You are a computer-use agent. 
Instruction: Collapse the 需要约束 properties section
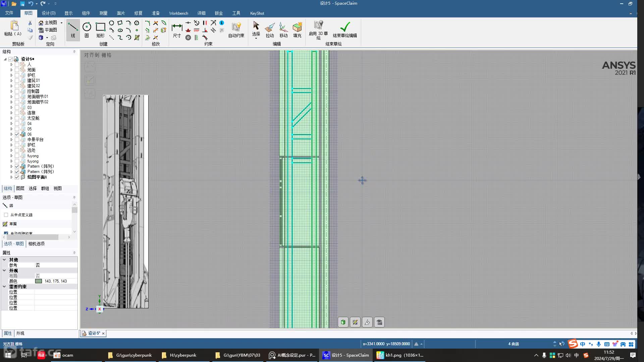click(x=4, y=286)
